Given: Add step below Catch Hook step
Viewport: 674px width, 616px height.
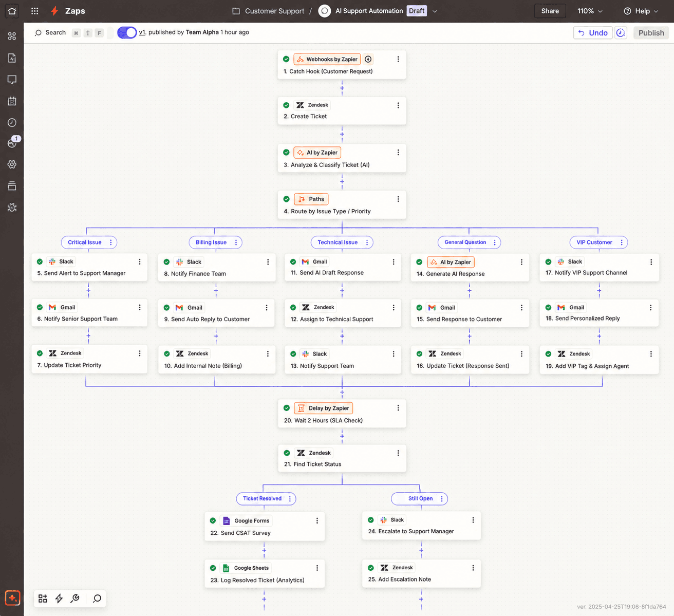Looking at the screenshot, I should tap(342, 88).
